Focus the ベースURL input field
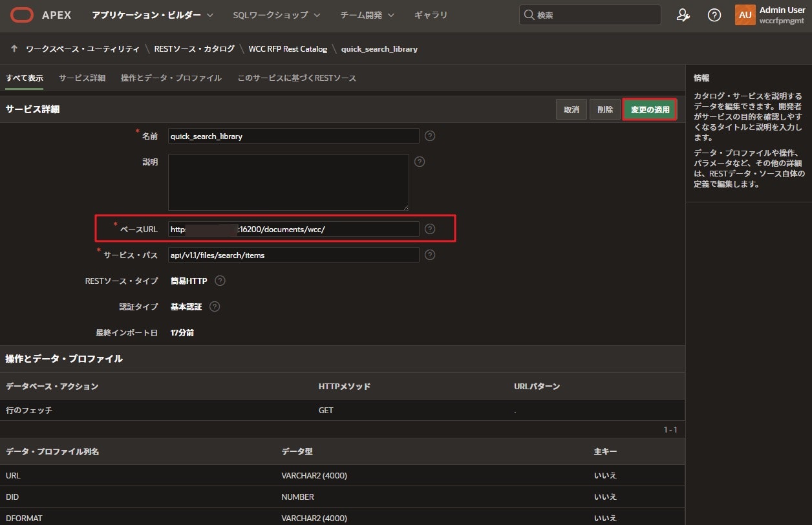Image resolution: width=812 pixels, height=525 pixels. (294, 229)
